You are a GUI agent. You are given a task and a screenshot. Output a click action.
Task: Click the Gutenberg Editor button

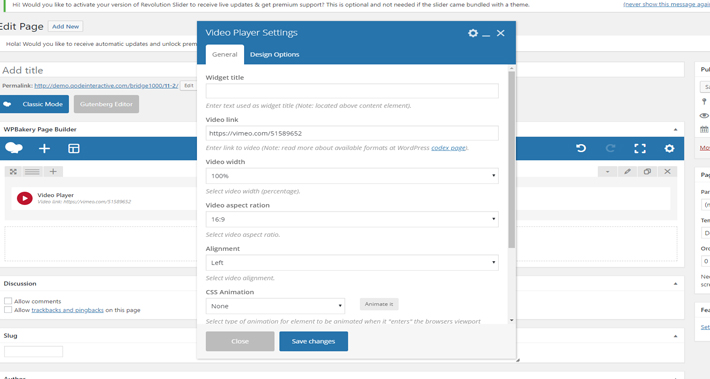click(106, 104)
